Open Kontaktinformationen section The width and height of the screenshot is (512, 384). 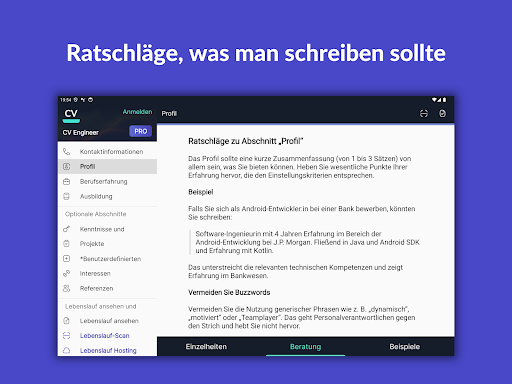[107, 152]
